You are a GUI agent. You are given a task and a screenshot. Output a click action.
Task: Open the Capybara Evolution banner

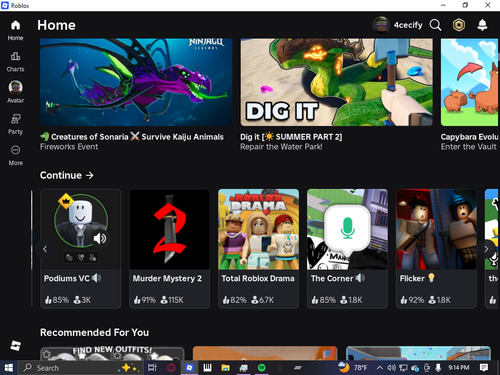point(470,82)
